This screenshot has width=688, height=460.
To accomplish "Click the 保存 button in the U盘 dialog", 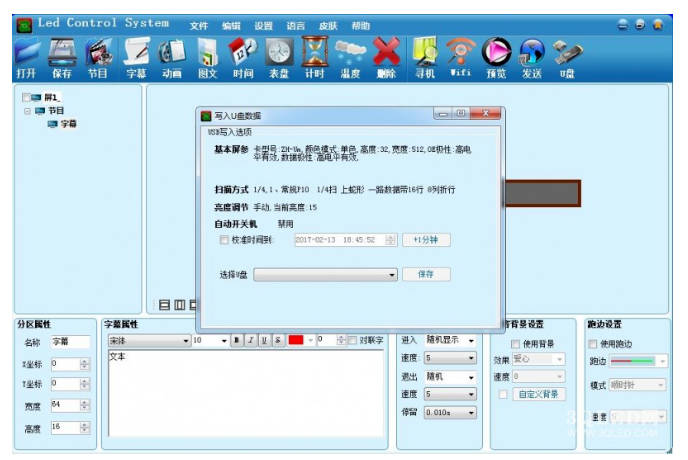I will coord(426,274).
